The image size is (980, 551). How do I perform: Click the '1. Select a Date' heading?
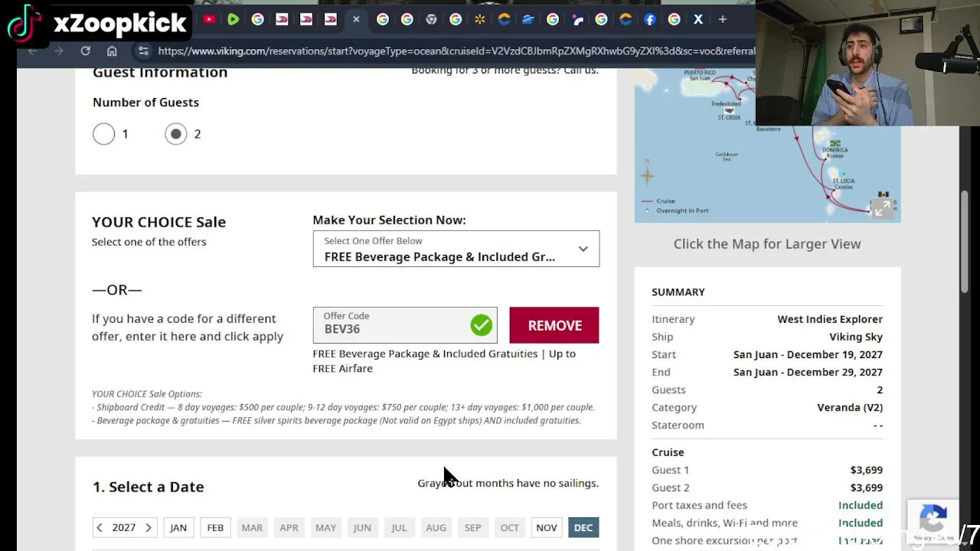[x=149, y=487]
